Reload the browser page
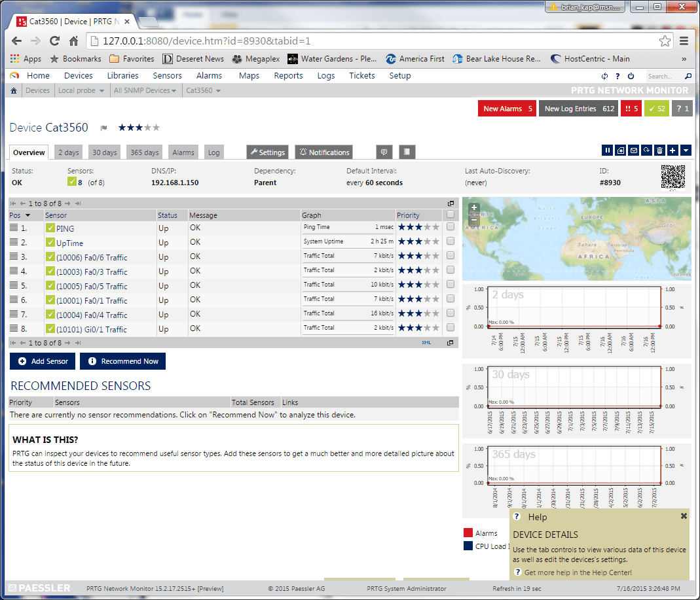Image resolution: width=700 pixels, height=600 pixels. (54, 41)
